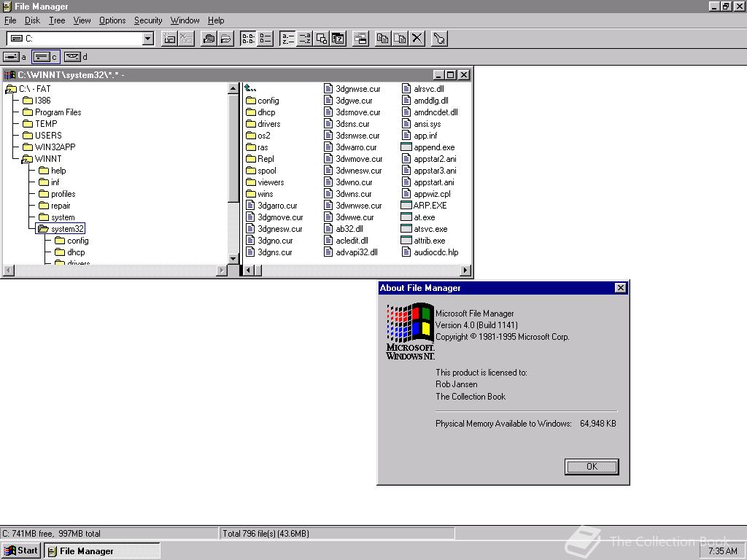Select the audiocdc.hlp file
747x560 pixels.
430,252
